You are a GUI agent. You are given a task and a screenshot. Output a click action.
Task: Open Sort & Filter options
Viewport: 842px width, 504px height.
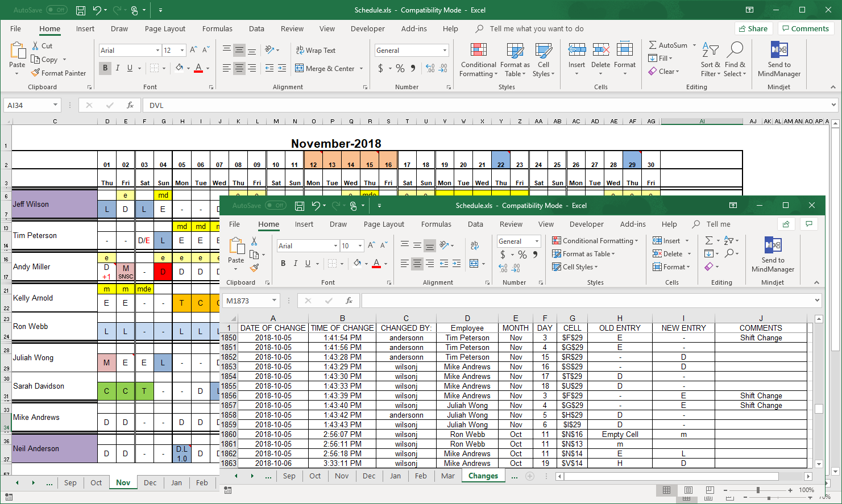pos(710,60)
